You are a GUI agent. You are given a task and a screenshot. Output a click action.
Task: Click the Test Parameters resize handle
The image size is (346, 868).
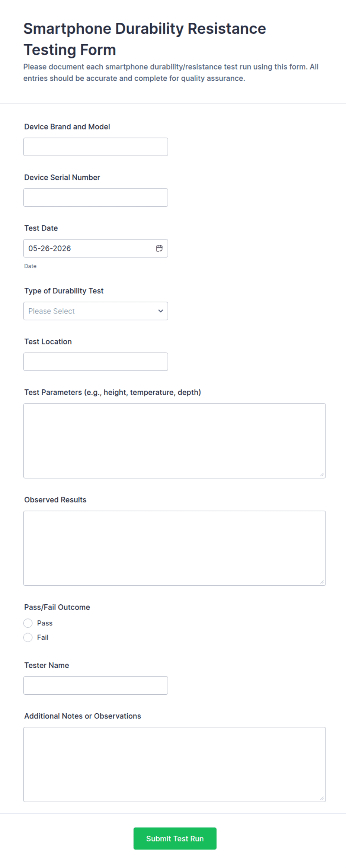click(x=322, y=474)
